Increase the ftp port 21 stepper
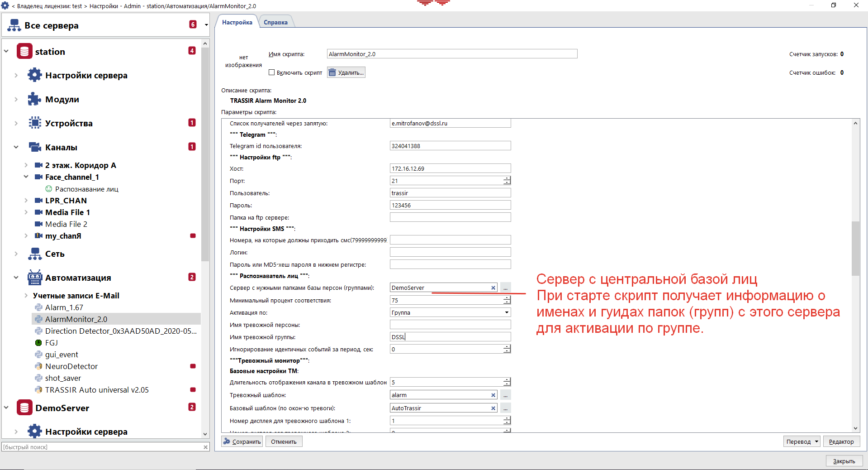This screenshot has width=868, height=470. tap(507, 178)
